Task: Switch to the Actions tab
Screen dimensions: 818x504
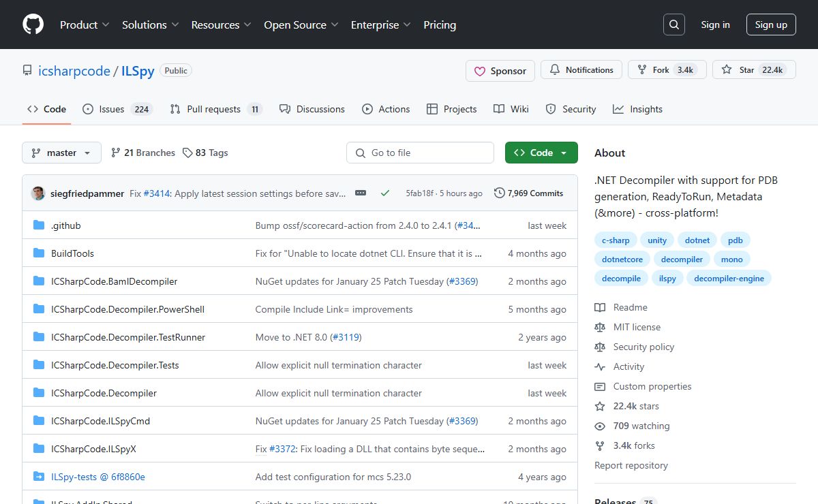Action: pos(386,109)
